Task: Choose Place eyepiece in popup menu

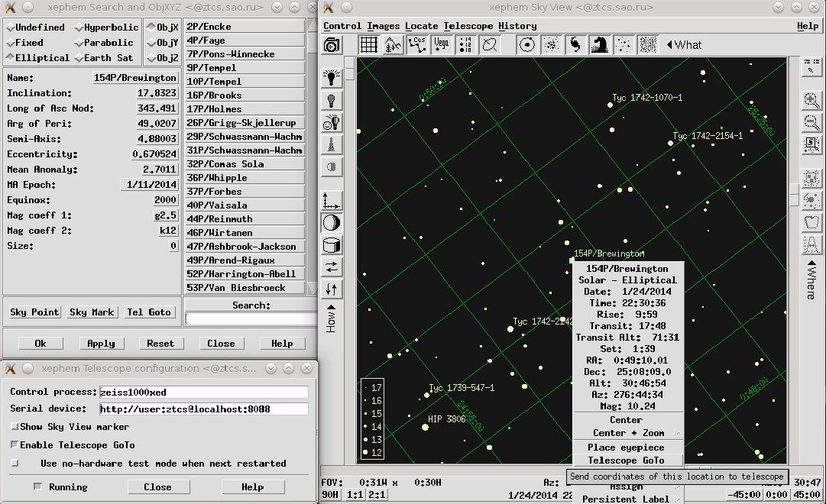Action: pyautogui.click(x=627, y=447)
